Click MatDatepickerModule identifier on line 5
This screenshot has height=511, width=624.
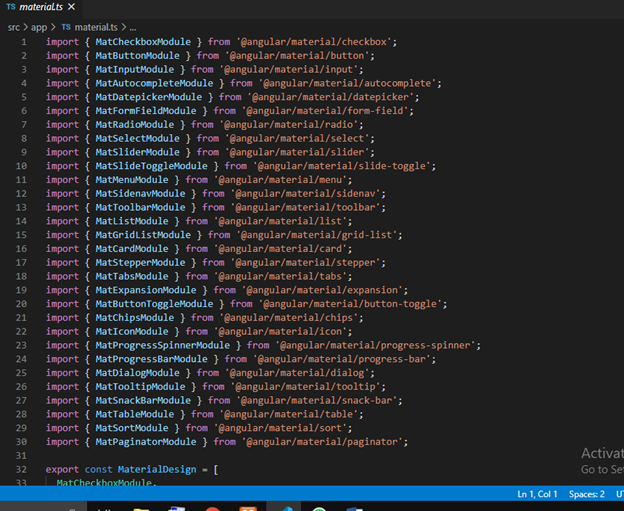148,97
